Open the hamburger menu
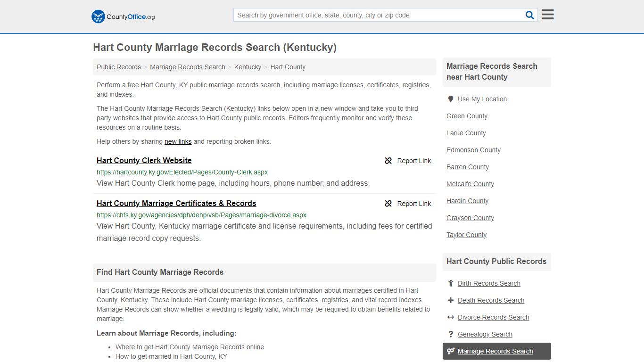 [x=548, y=15]
